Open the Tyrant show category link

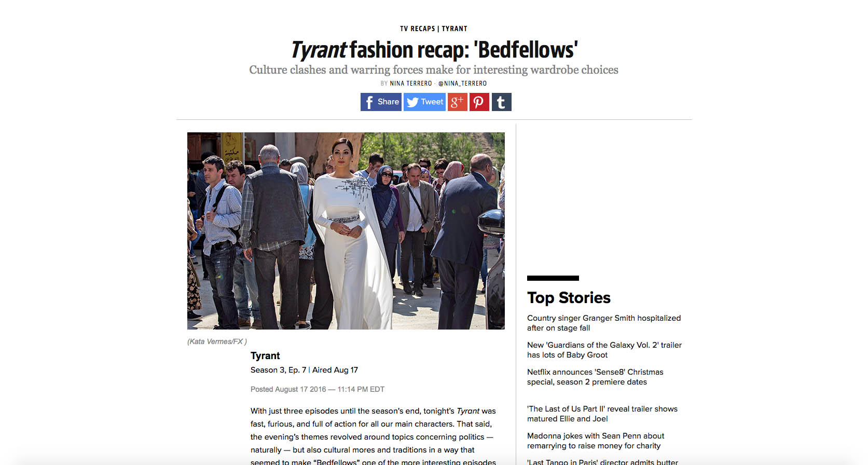tap(454, 29)
